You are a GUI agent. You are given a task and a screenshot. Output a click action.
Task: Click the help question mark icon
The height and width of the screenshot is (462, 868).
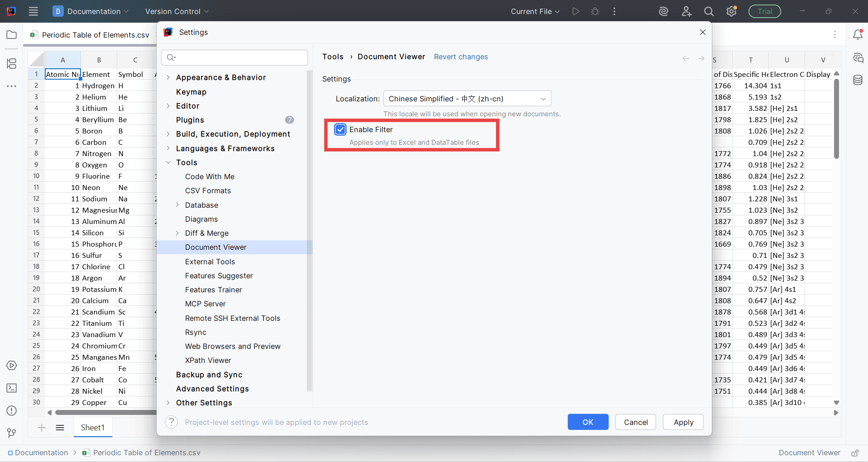(x=171, y=422)
